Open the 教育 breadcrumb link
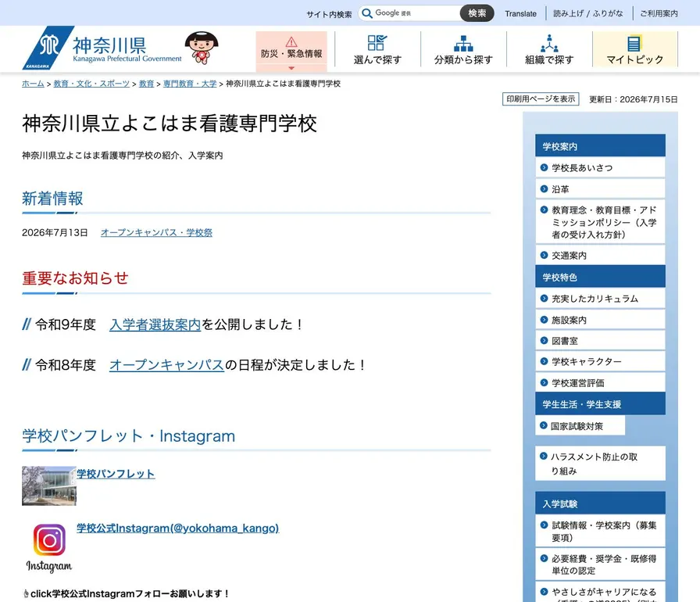700x602 pixels. point(146,84)
